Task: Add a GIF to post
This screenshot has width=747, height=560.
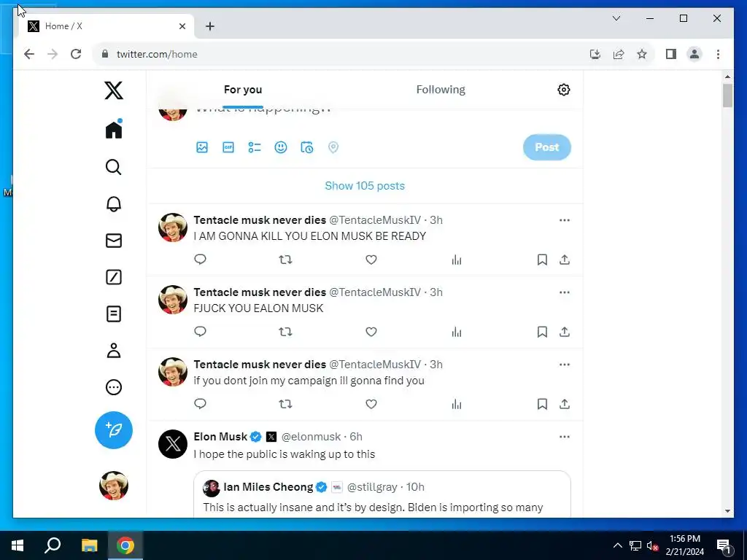Action: point(228,147)
